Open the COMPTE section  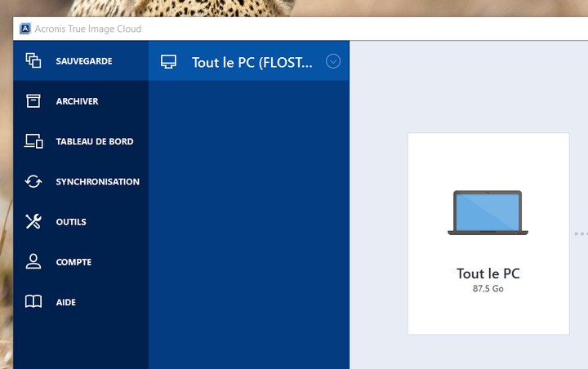click(x=81, y=262)
